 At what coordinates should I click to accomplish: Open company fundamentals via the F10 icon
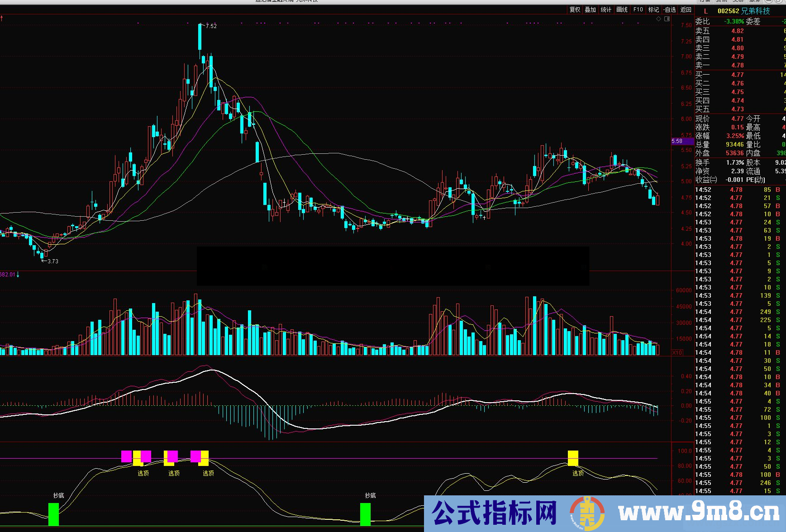point(637,9)
